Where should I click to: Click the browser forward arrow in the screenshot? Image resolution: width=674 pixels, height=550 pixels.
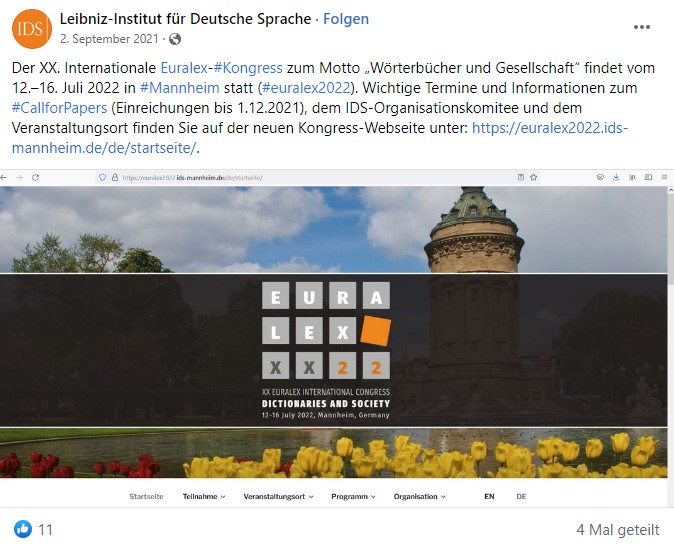pos(19,177)
